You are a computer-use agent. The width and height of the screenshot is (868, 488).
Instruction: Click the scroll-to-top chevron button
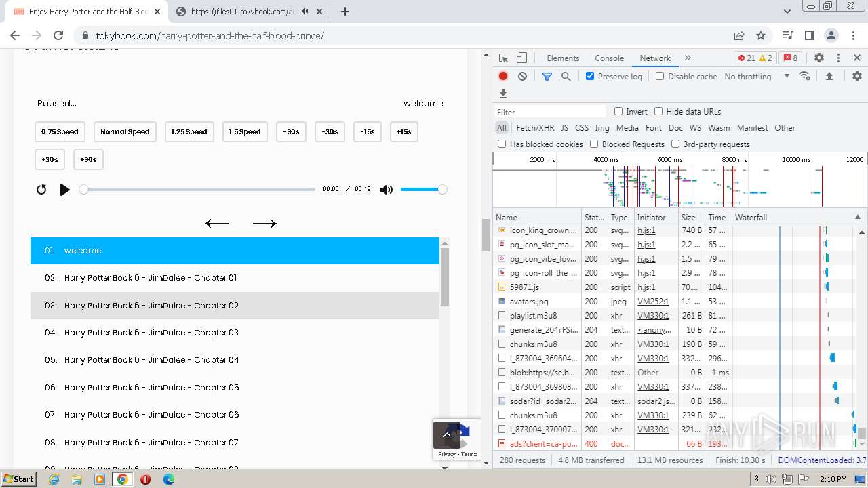[447, 435]
